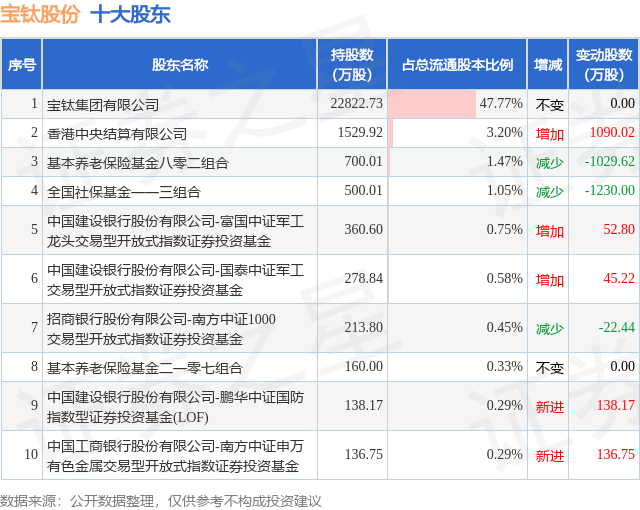Click holding value 1529.92

(360, 132)
